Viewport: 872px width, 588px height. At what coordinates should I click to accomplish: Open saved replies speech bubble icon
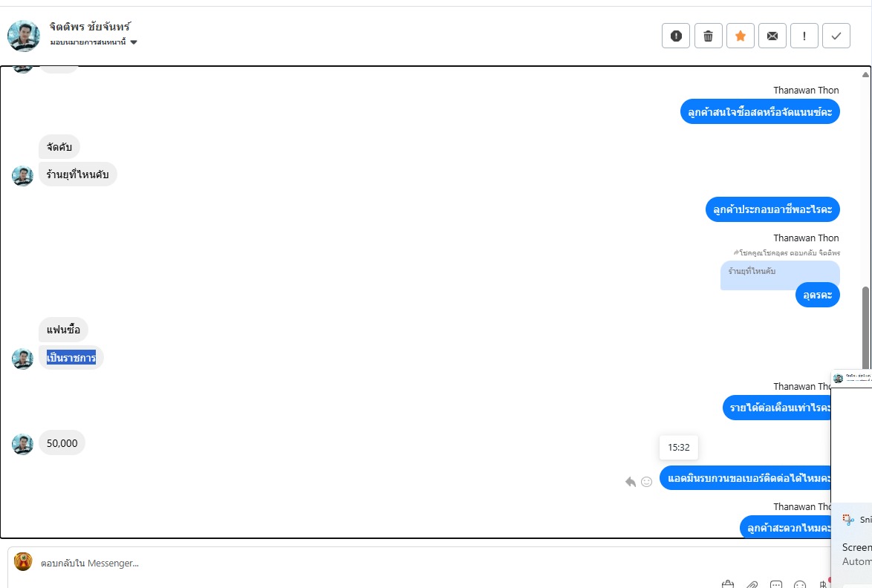[x=776, y=584]
